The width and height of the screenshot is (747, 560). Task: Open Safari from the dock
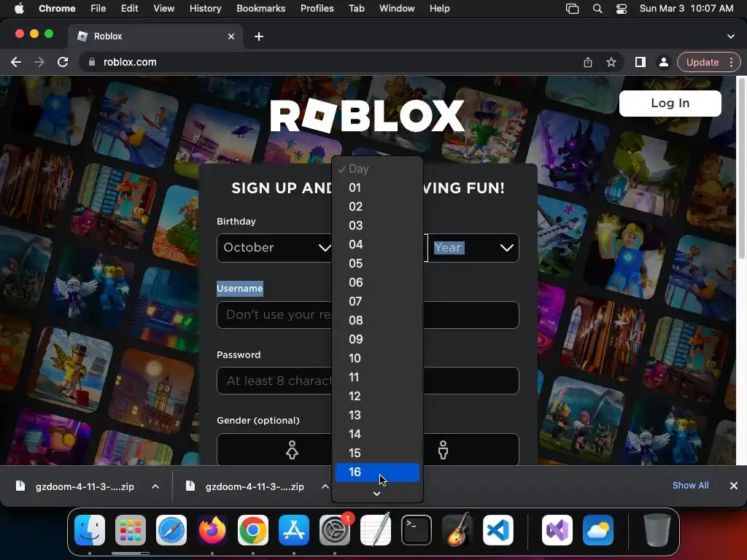tap(171, 530)
